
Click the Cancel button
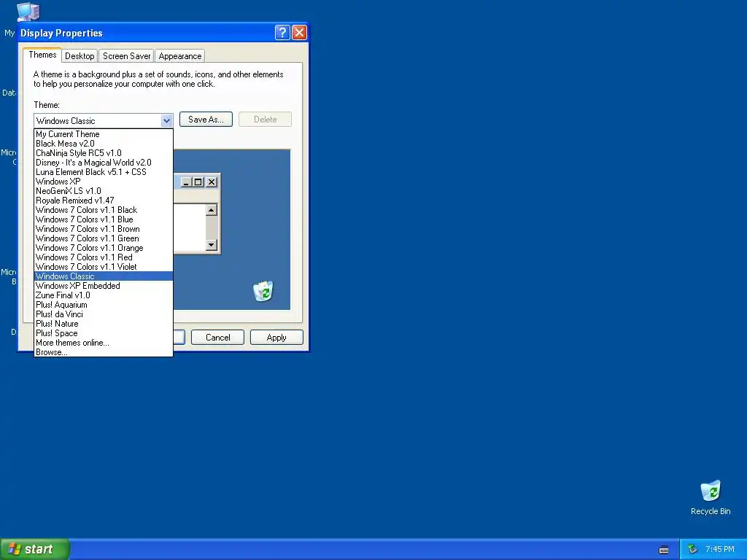(x=217, y=337)
